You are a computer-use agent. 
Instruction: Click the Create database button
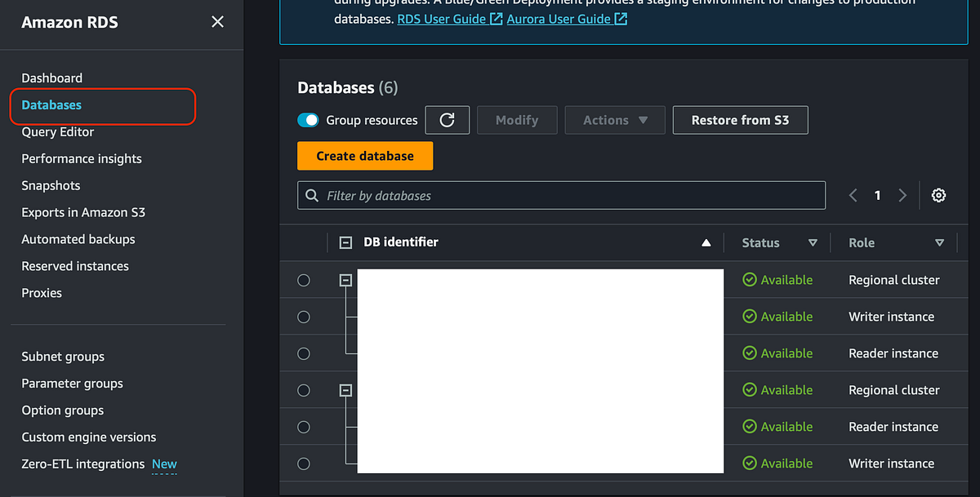coord(364,154)
